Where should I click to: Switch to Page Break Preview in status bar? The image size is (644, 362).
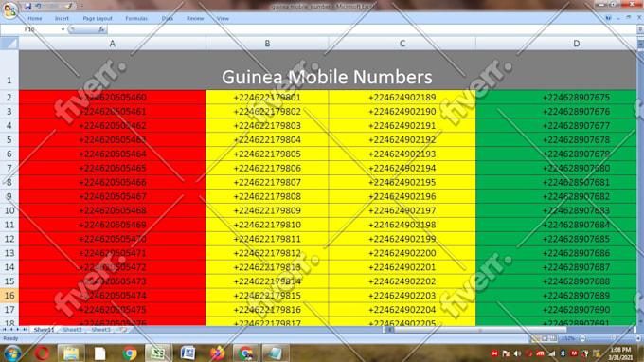[554, 338]
